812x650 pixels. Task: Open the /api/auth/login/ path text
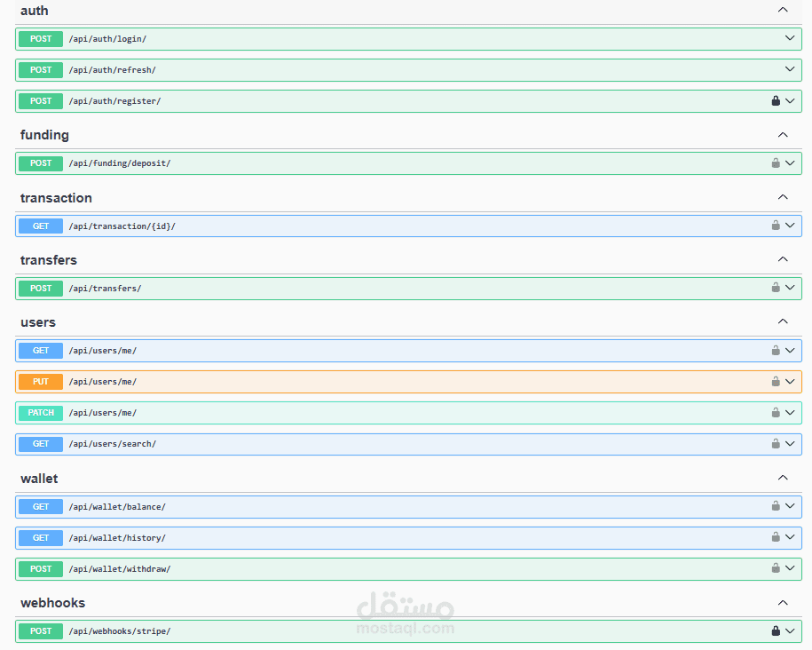click(107, 39)
